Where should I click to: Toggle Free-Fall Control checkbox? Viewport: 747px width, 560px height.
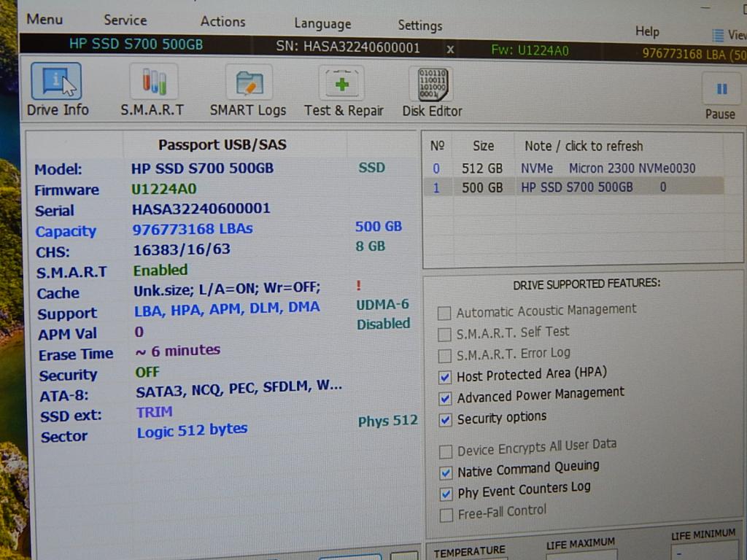click(446, 516)
